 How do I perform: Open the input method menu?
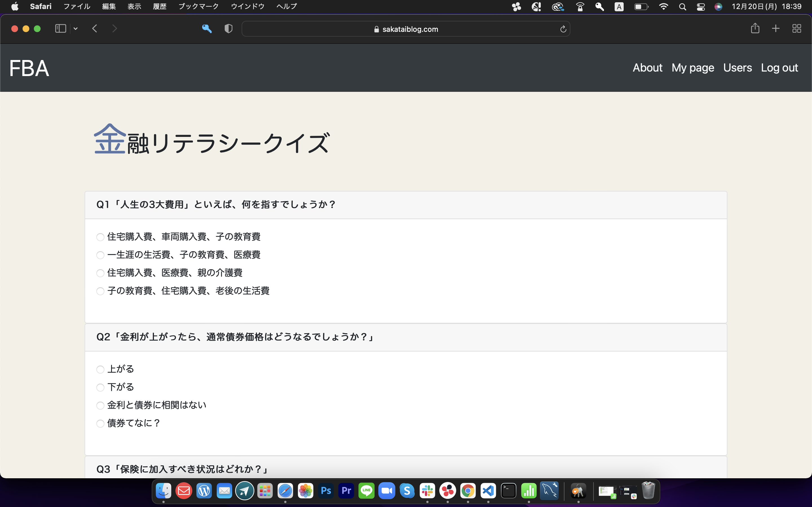point(619,6)
